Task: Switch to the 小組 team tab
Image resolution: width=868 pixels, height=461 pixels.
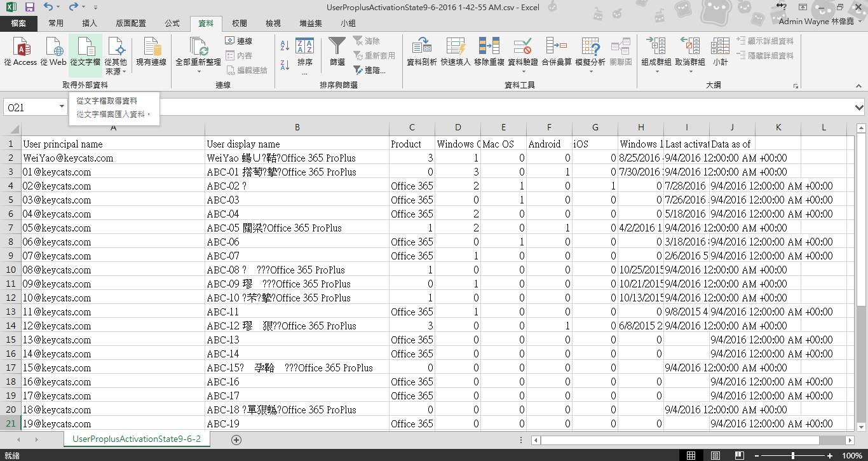Action: tap(348, 24)
